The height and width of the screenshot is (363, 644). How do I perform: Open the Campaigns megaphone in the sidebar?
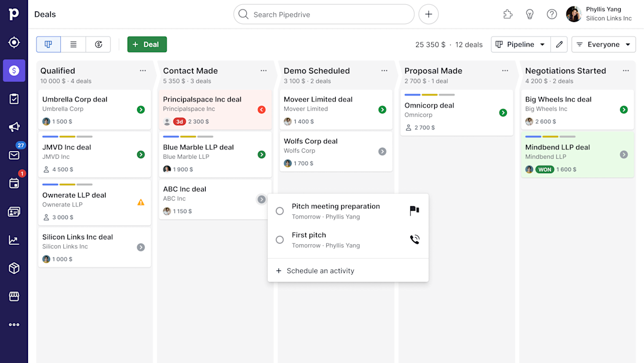(x=14, y=127)
